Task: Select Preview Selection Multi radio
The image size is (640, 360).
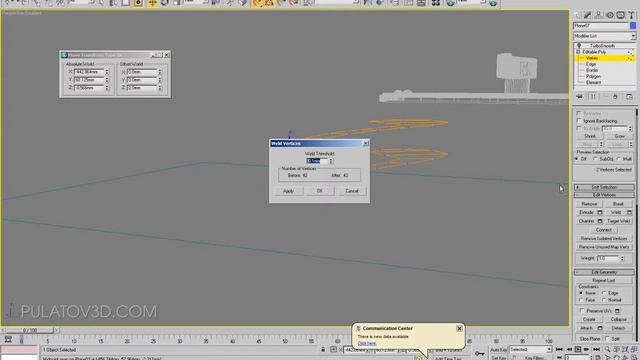Action: (619, 159)
